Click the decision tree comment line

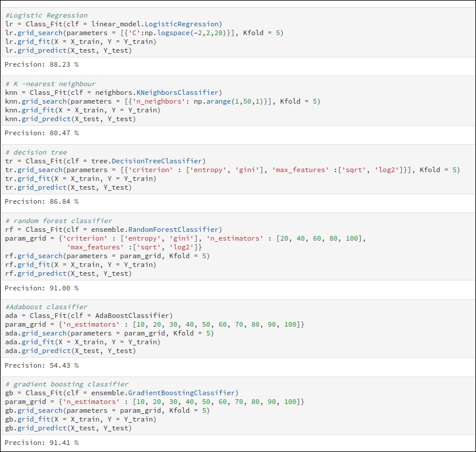click(36, 152)
